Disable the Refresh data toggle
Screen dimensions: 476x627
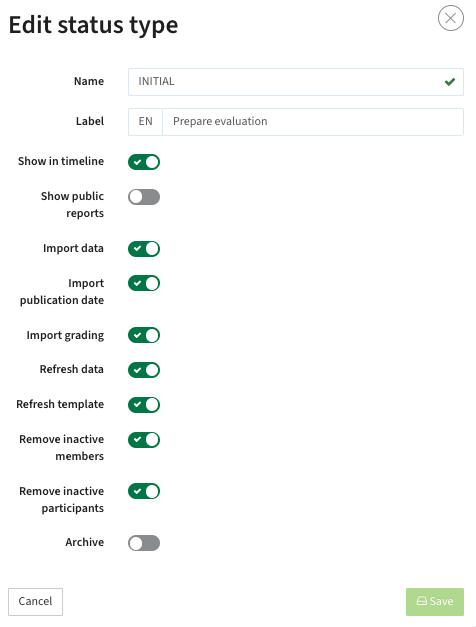click(144, 370)
